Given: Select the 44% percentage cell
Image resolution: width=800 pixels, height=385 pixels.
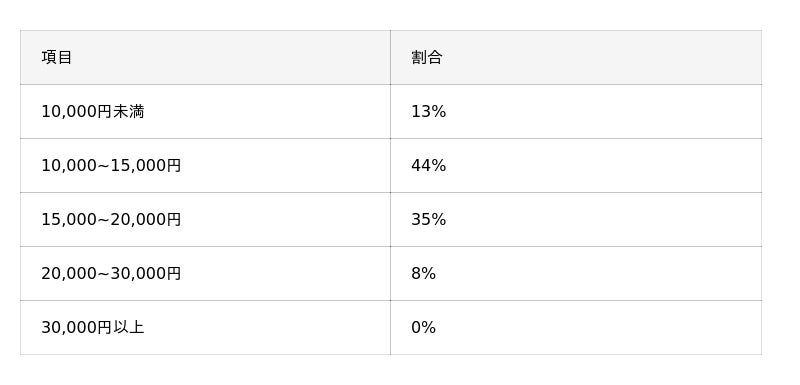Looking at the screenshot, I should [x=576, y=165].
